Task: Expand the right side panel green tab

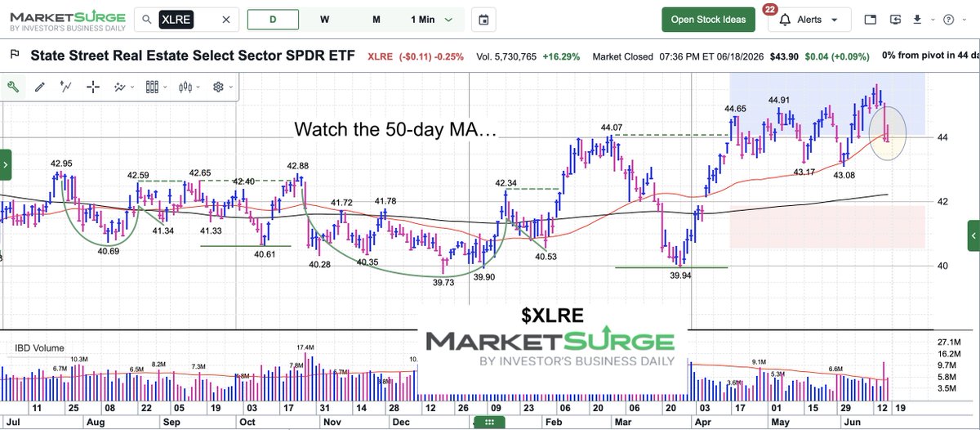Action: click(974, 235)
